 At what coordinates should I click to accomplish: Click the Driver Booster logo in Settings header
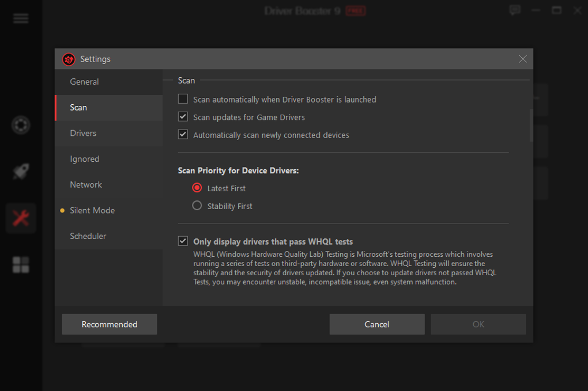point(69,59)
